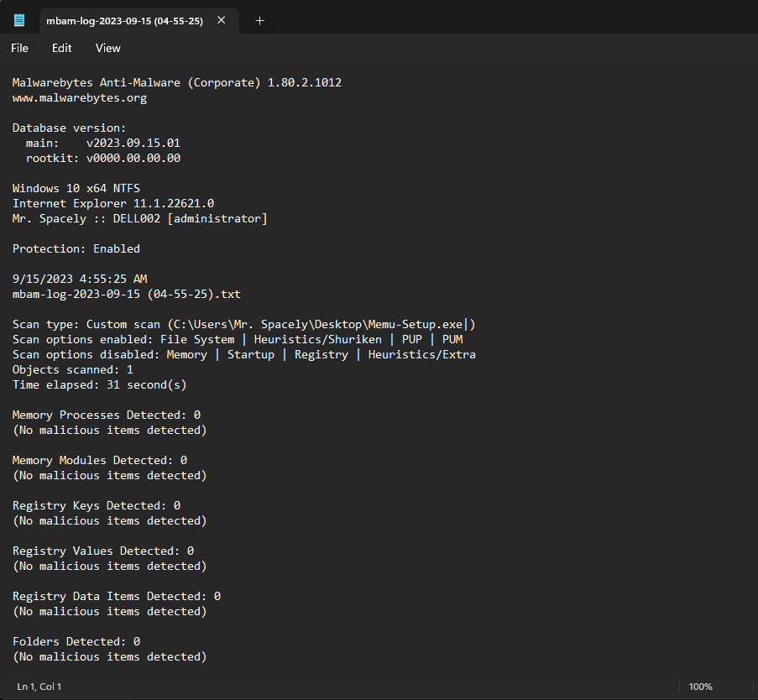Open the View menu
758x700 pixels.
(107, 48)
